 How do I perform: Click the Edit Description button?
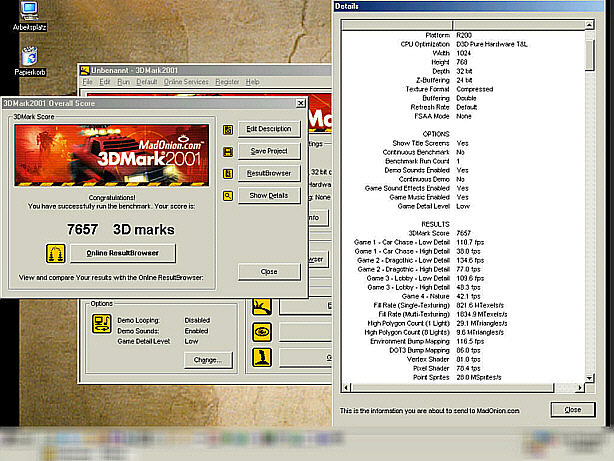269,129
